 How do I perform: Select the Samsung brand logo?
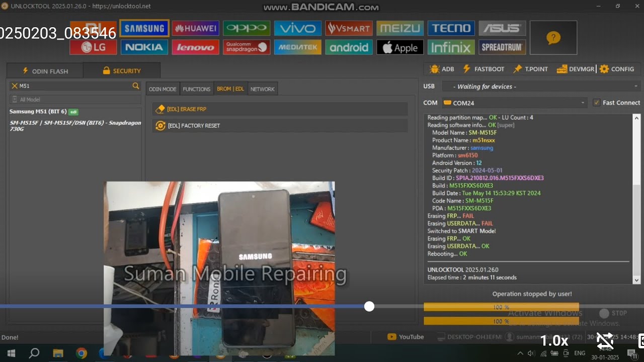(144, 28)
